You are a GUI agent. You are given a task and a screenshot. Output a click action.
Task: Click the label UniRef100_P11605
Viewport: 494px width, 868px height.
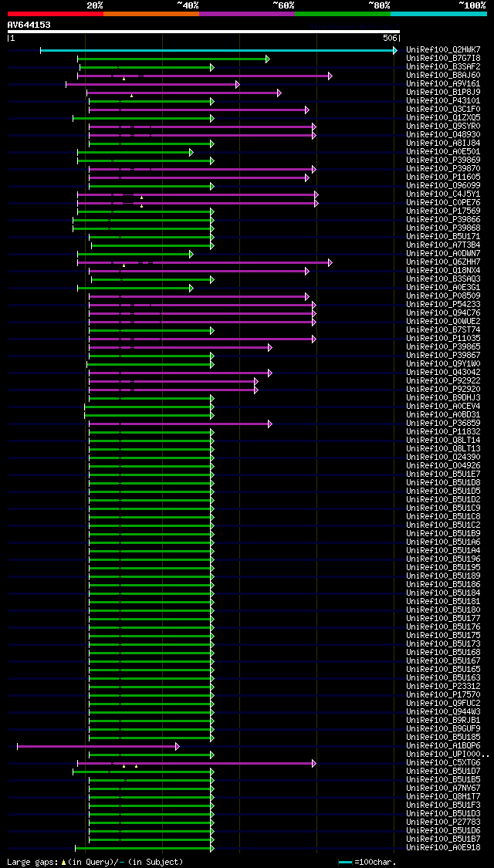coord(443,177)
